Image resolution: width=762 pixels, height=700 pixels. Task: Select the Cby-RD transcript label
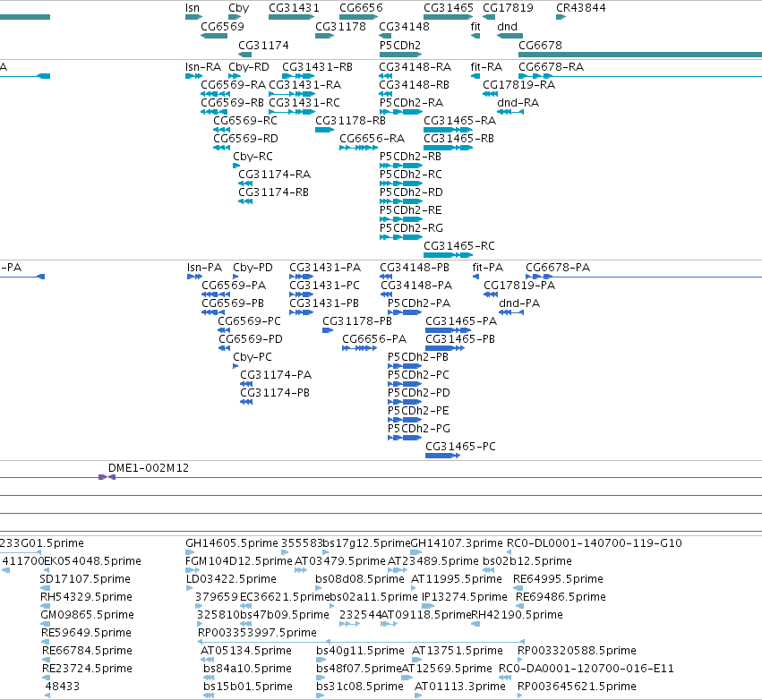point(249,66)
